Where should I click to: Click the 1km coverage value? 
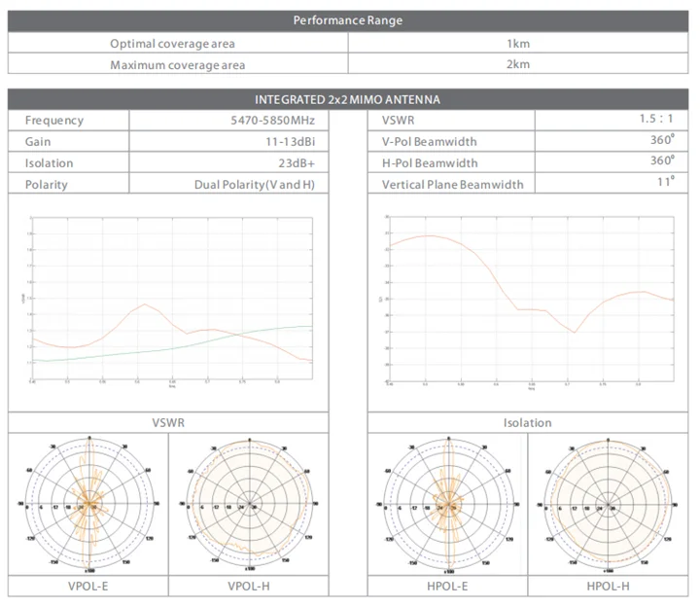[x=518, y=44]
